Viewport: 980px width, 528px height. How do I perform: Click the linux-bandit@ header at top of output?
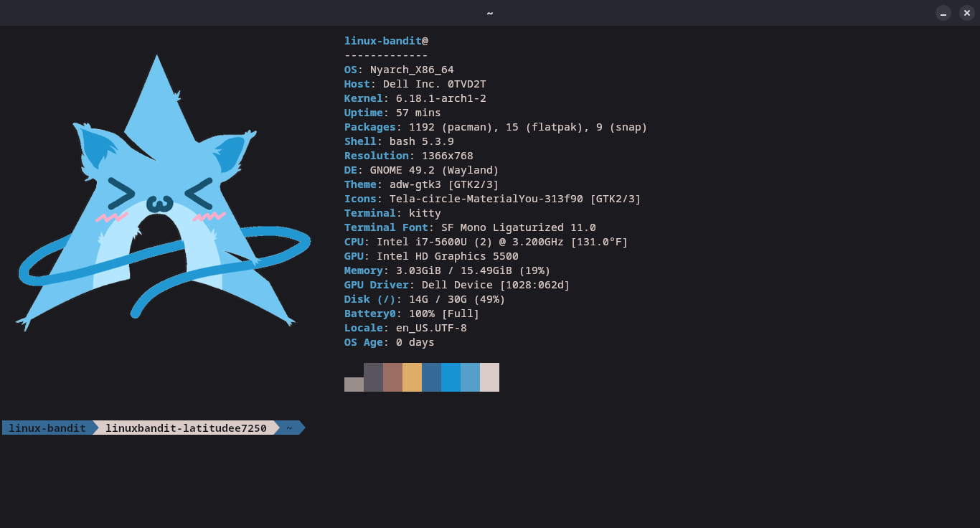386,41
